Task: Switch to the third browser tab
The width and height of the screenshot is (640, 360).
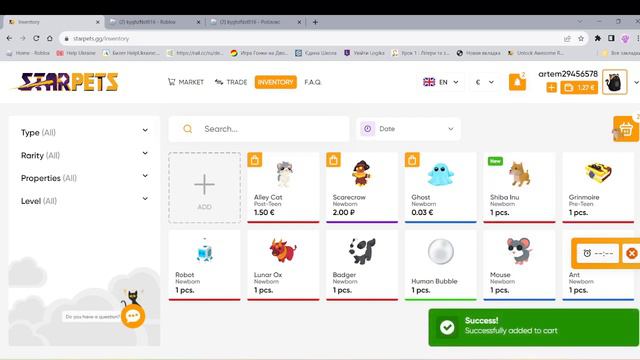Action: pos(256,22)
